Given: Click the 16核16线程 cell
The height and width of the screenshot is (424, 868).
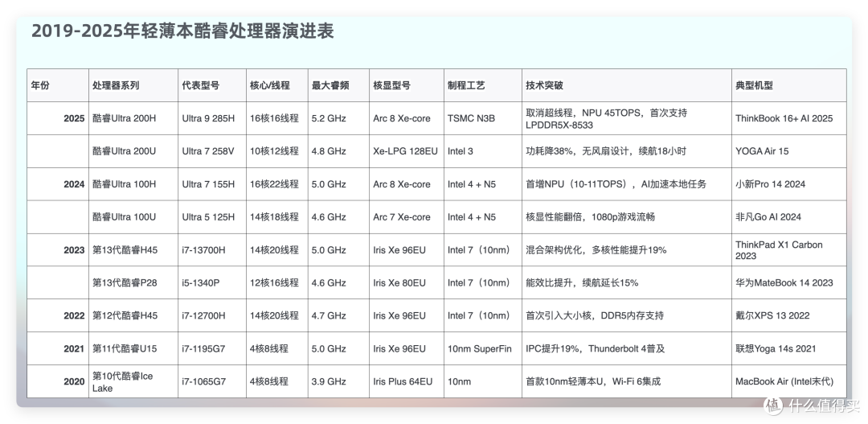Looking at the screenshot, I should [276, 118].
